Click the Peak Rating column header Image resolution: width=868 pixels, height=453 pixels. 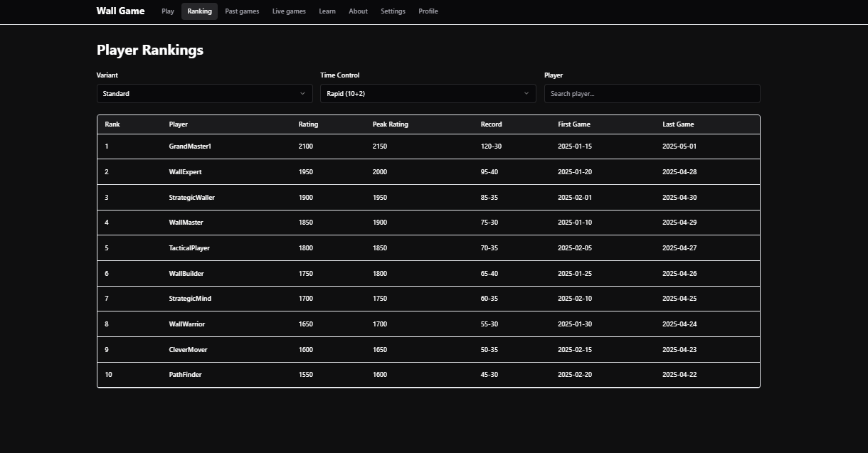tap(390, 124)
